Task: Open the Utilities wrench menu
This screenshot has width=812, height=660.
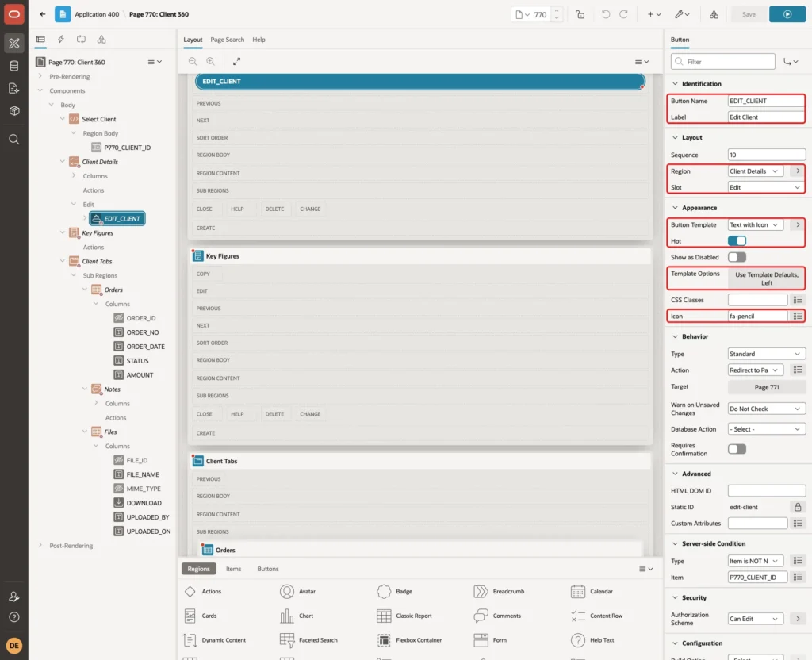Action: pos(682,14)
